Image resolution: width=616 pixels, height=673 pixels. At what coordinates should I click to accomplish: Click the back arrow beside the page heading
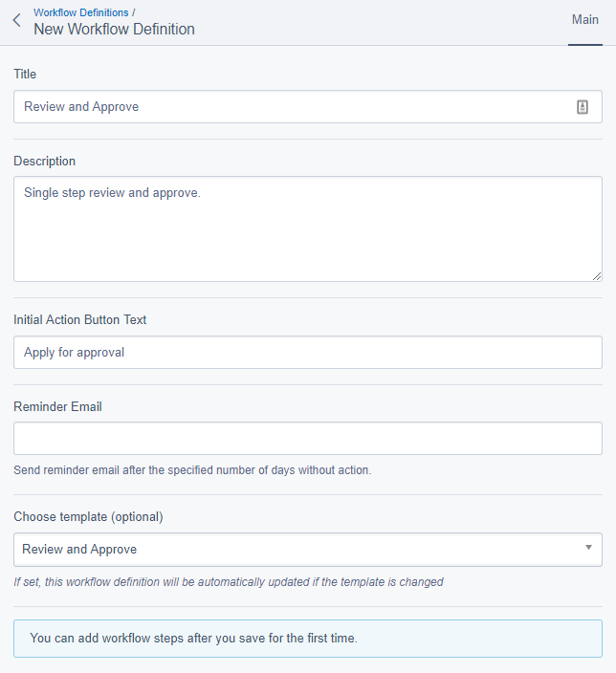16,20
